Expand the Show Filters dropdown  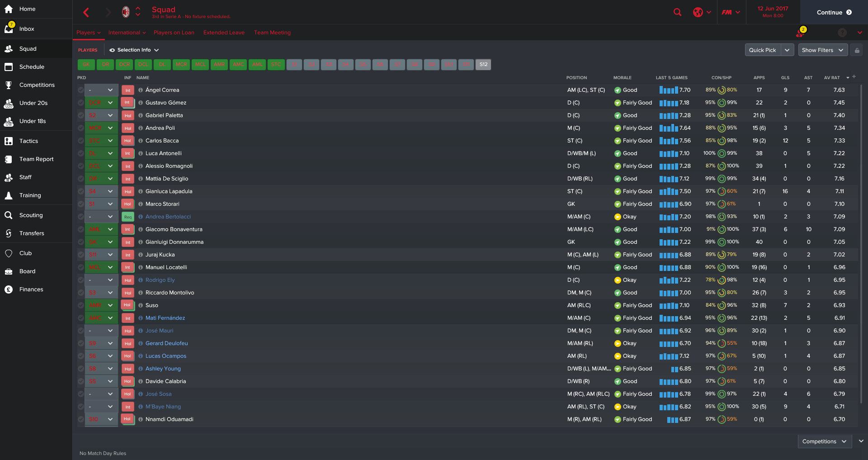(x=822, y=50)
